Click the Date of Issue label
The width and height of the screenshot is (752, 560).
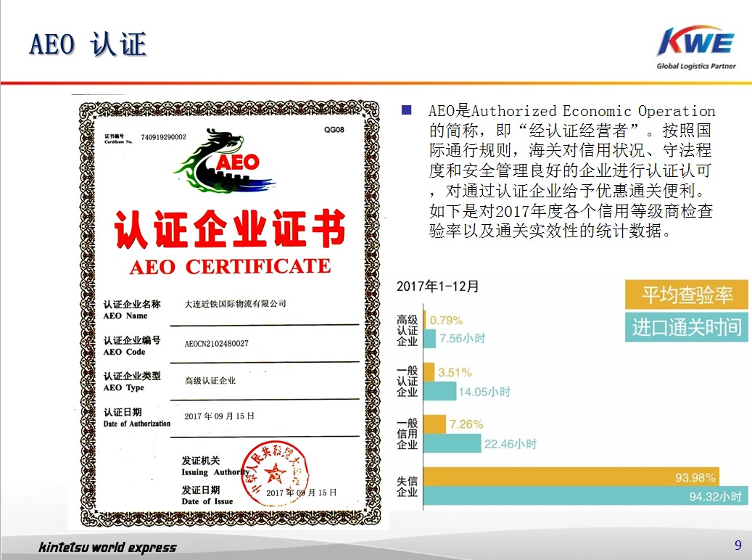tap(207, 501)
